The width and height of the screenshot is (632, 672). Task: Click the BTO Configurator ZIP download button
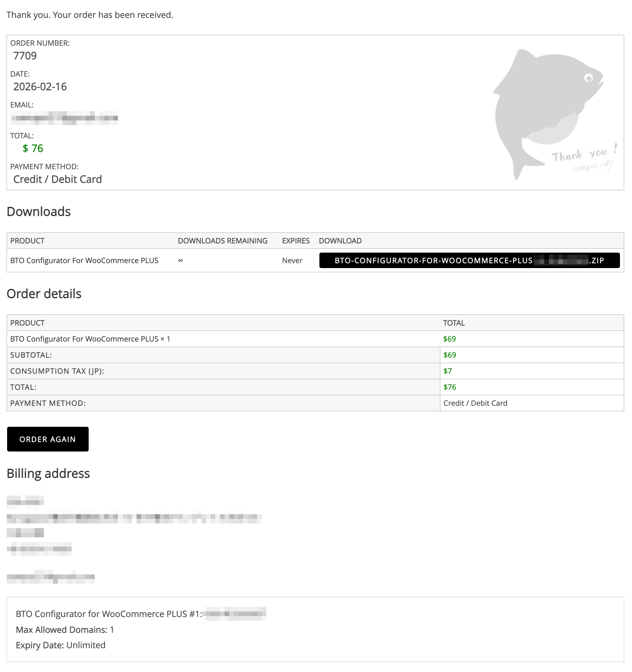[x=469, y=260]
